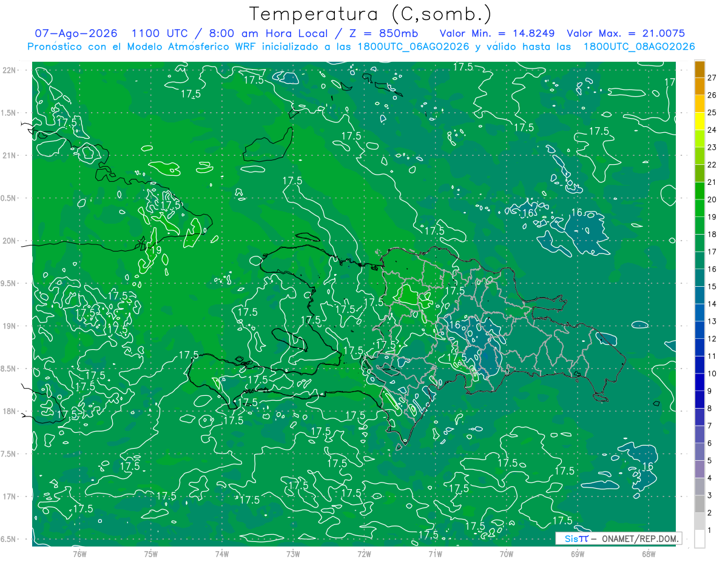Click the legend value '27'
This screenshot has width=728, height=562.
712,78
